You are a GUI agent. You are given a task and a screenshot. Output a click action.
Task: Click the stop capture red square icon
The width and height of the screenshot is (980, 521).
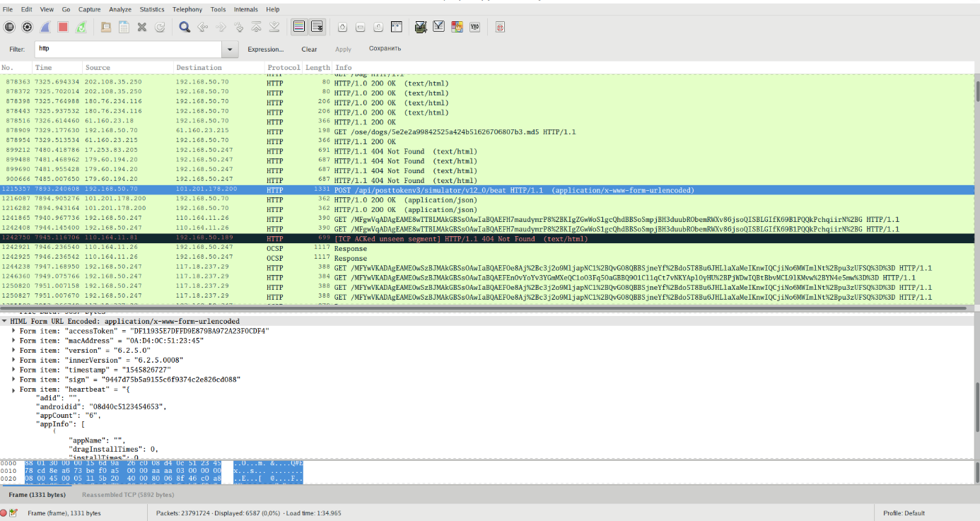tap(62, 27)
